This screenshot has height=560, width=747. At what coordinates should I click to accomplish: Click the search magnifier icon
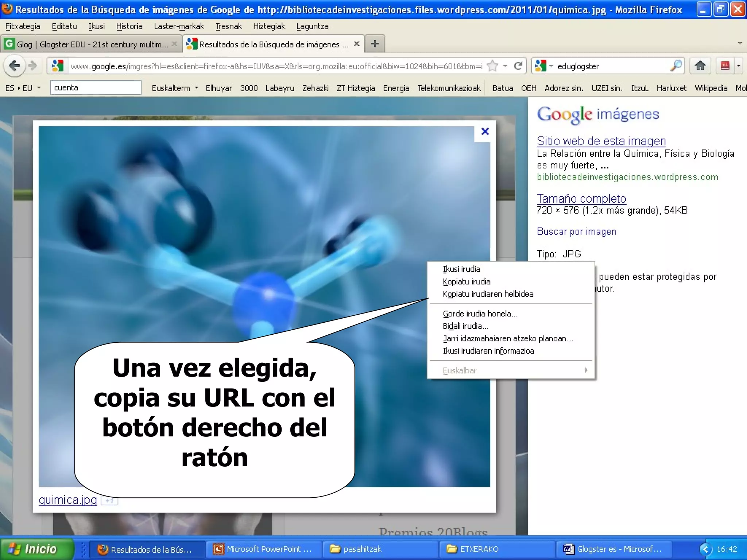tap(676, 66)
